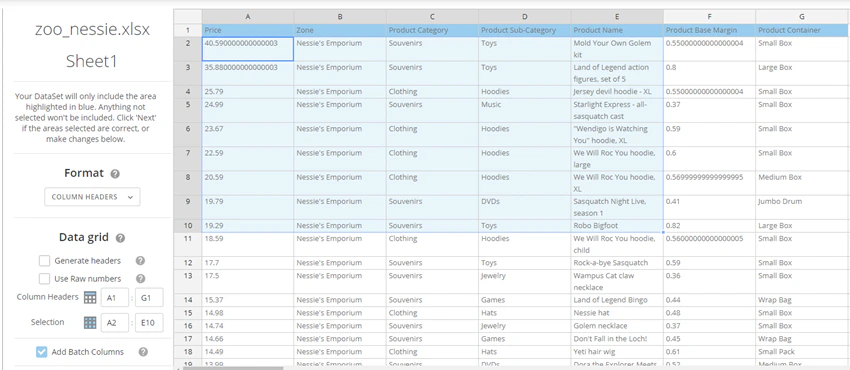Select column C header
This screenshot has height=370, width=850.
coord(432,17)
